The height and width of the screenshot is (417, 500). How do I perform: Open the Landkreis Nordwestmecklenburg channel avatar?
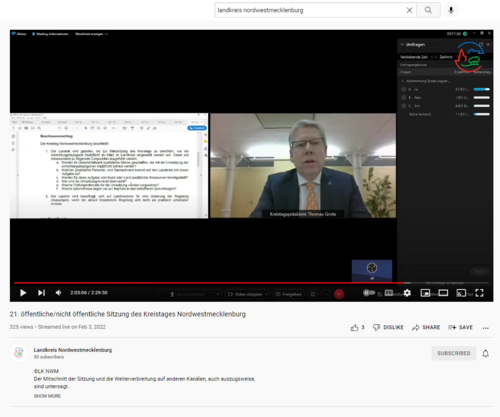(19, 353)
